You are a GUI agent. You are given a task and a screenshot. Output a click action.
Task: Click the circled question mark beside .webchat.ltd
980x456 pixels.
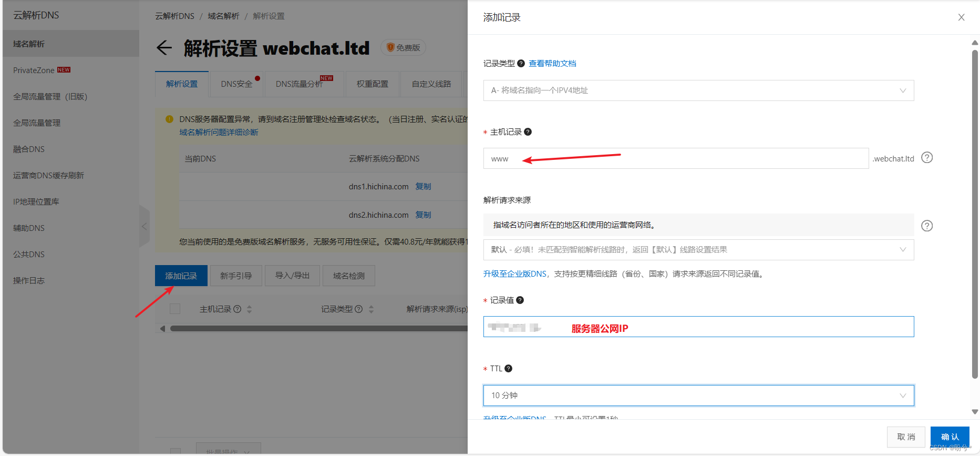click(927, 158)
